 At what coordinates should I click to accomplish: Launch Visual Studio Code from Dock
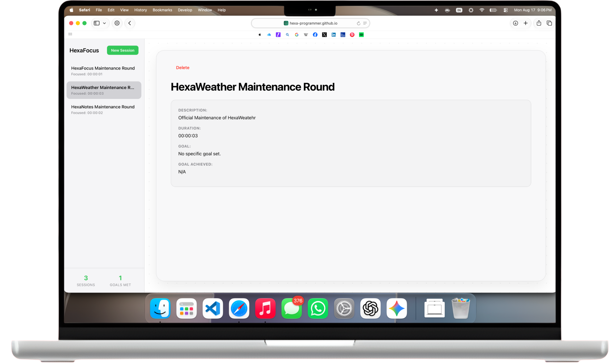point(213,309)
